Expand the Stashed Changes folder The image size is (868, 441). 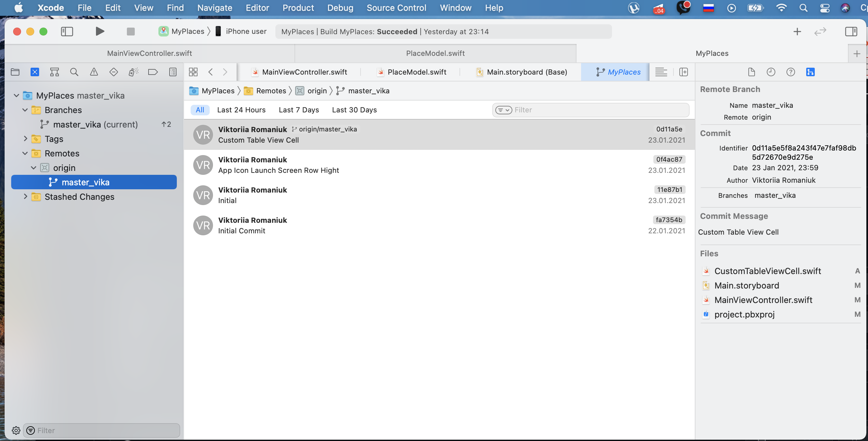[25, 197]
